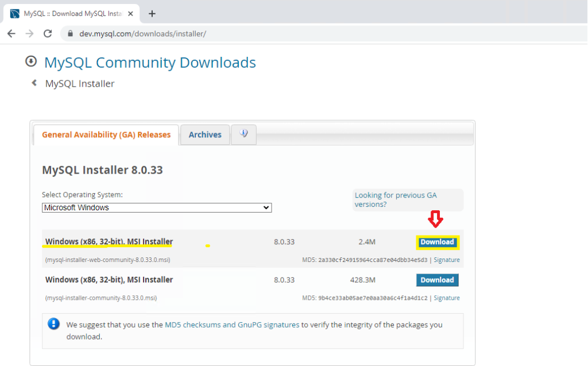Download the 2.4M web installer

click(437, 242)
